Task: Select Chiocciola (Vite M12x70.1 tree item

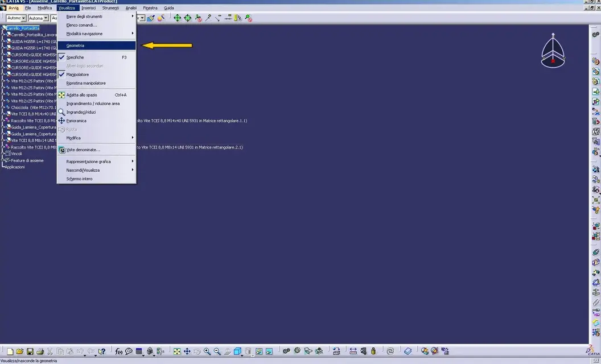Action: [34, 107]
